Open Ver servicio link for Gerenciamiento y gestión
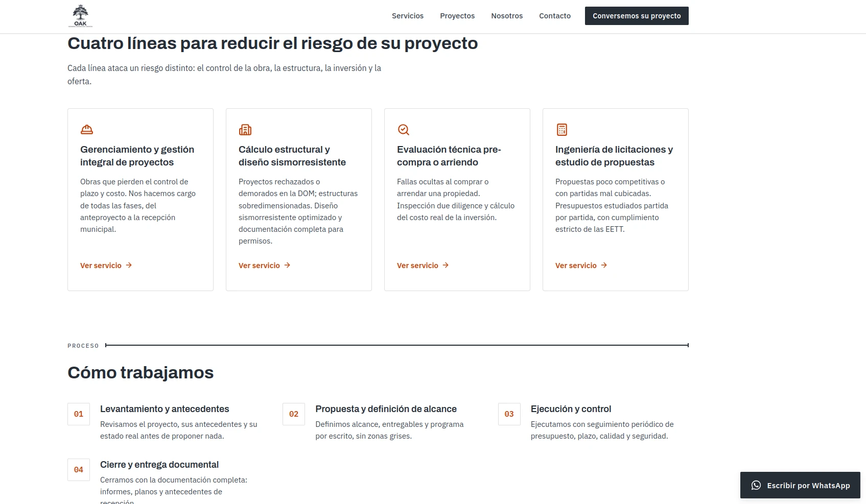The image size is (866, 504). pos(106,266)
